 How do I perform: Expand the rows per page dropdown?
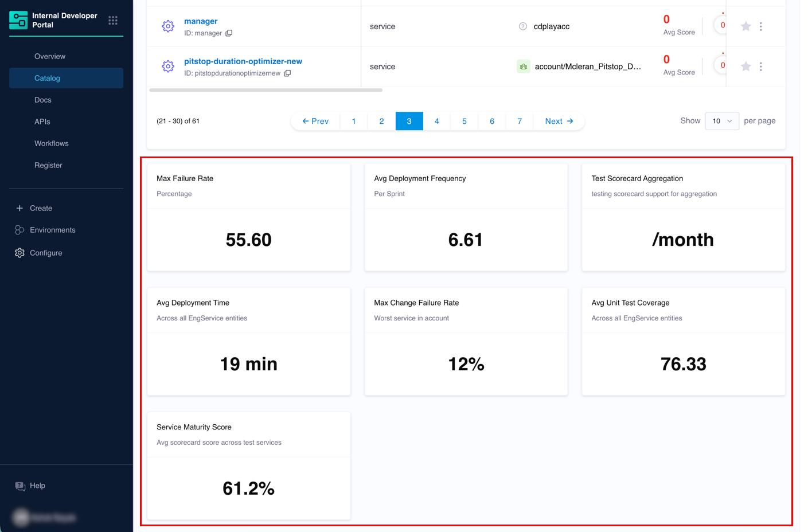click(721, 121)
